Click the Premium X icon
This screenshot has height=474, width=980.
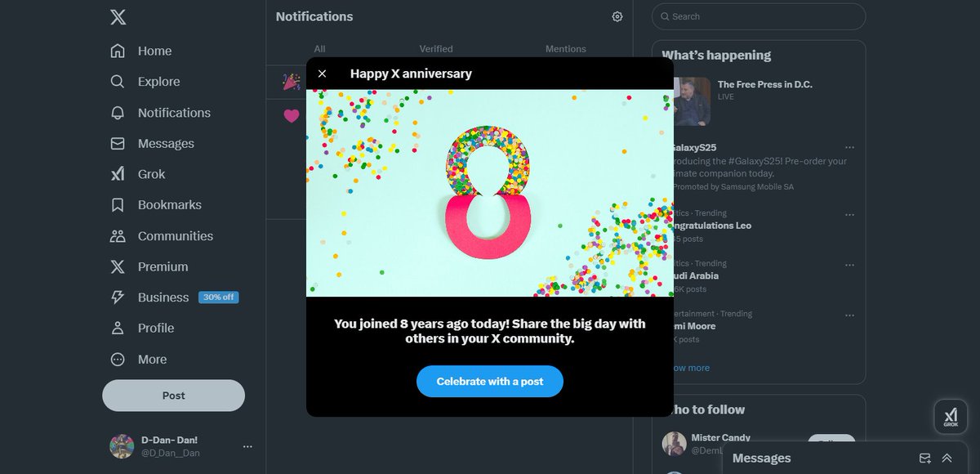pyautogui.click(x=118, y=266)
